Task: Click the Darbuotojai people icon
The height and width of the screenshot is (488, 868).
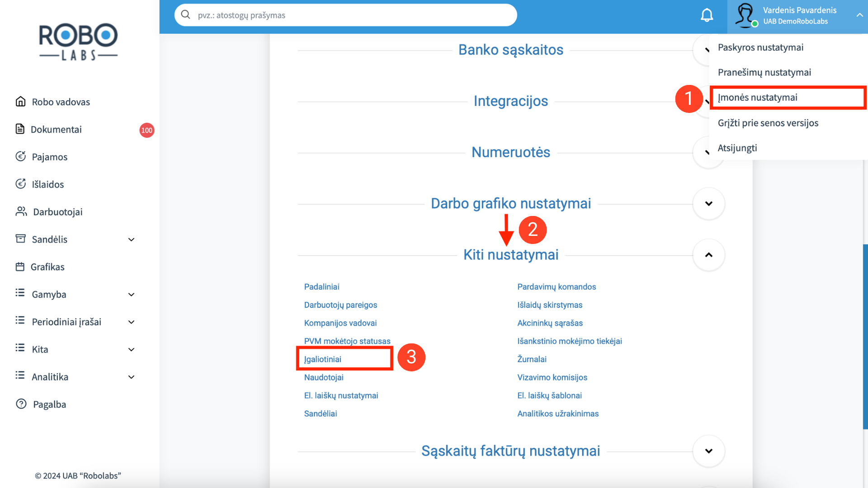Action: 21,211
